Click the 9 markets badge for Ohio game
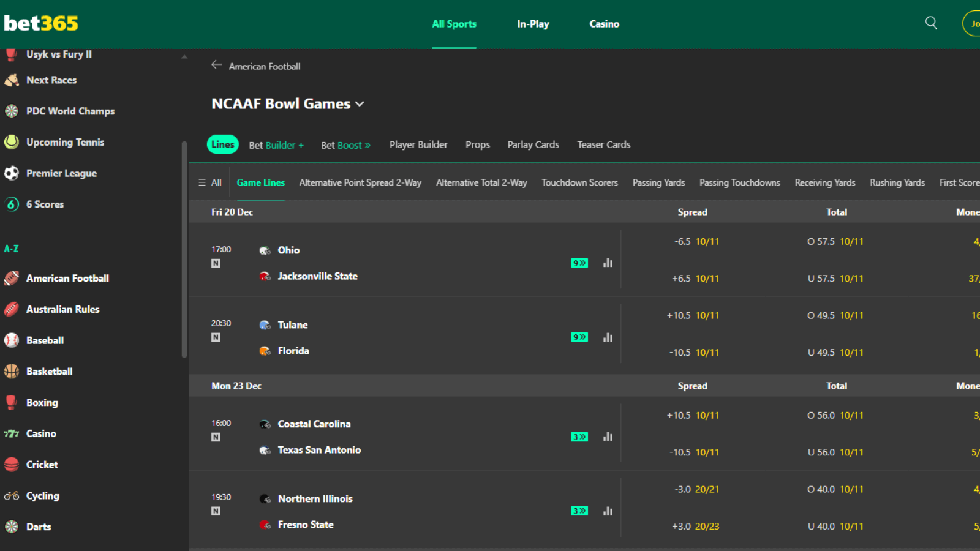 579,263
